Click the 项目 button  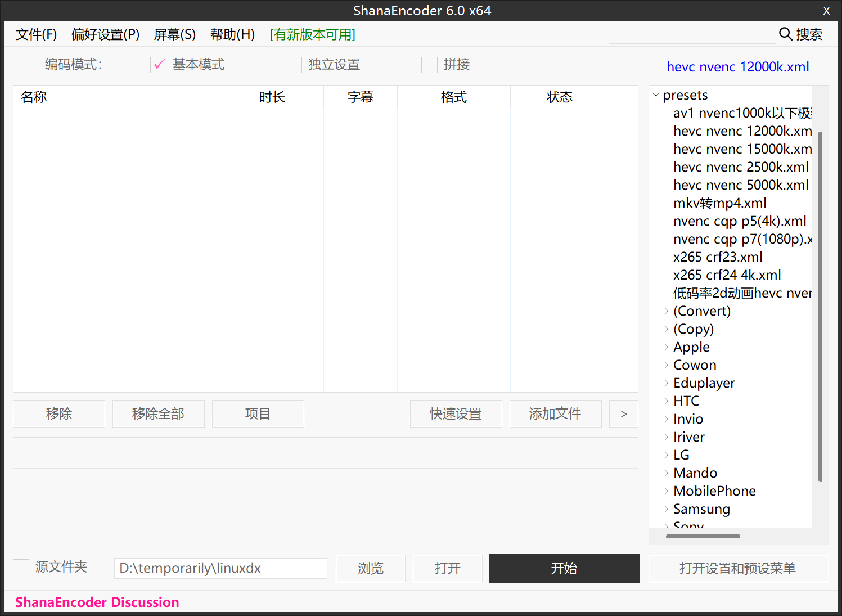(x=258, y=414)
